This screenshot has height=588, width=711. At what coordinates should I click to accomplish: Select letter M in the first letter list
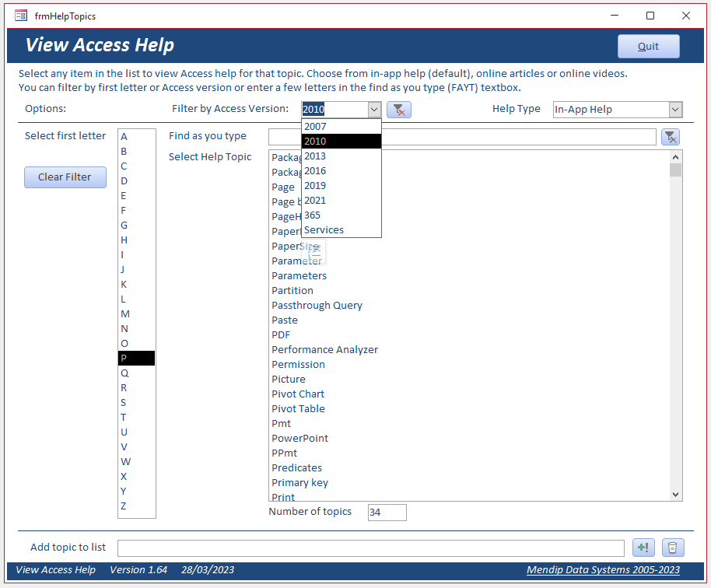(136, 314)
